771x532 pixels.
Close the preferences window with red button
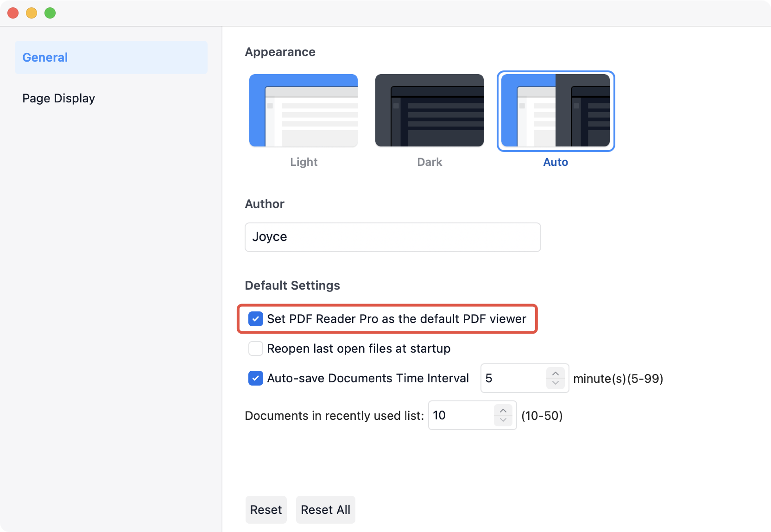point(13,13)
